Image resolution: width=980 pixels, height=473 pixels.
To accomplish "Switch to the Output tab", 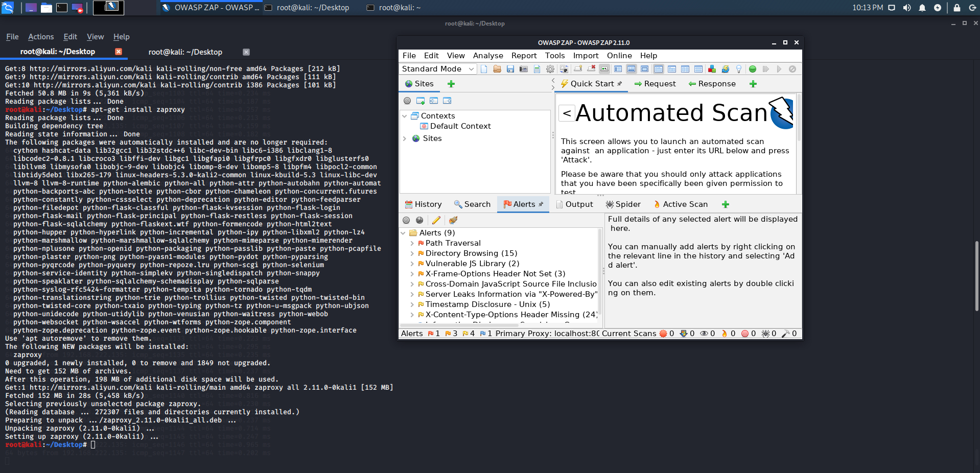I will (574, 204).
